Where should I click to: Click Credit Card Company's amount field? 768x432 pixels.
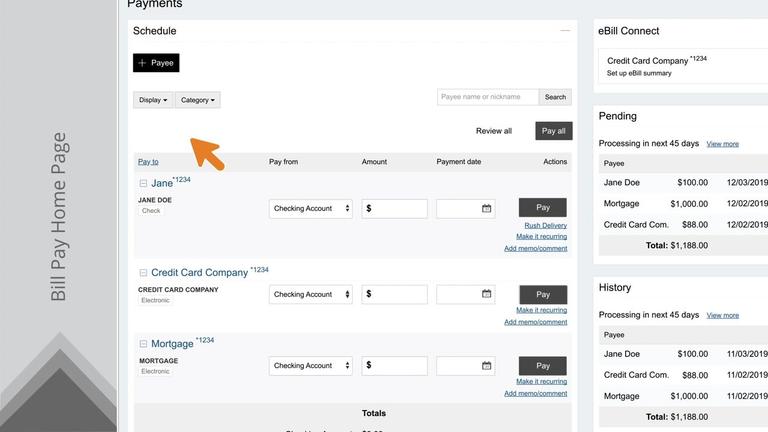tap(394, 294)
